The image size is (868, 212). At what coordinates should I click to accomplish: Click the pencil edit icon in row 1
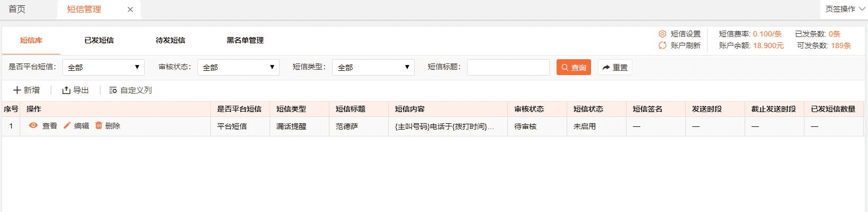click(67, 126)
